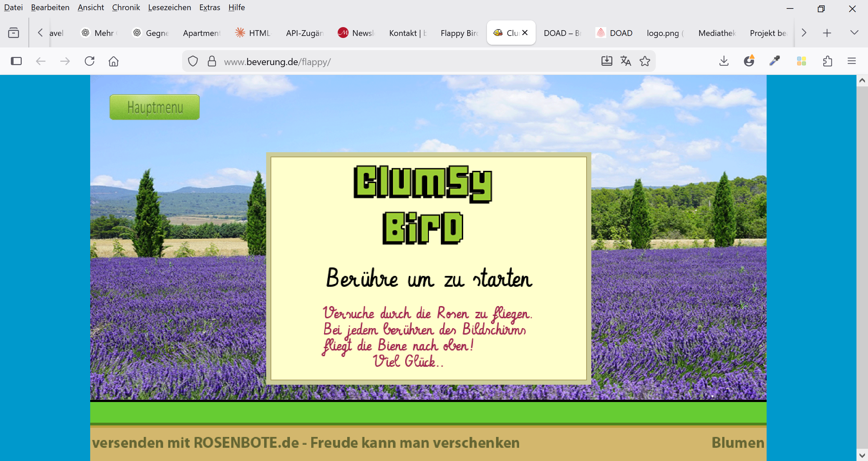Image resolution: width=868 pixels, height=461 pixels.
Task: Open the Downloads panel
Action: tap(724, 61)
